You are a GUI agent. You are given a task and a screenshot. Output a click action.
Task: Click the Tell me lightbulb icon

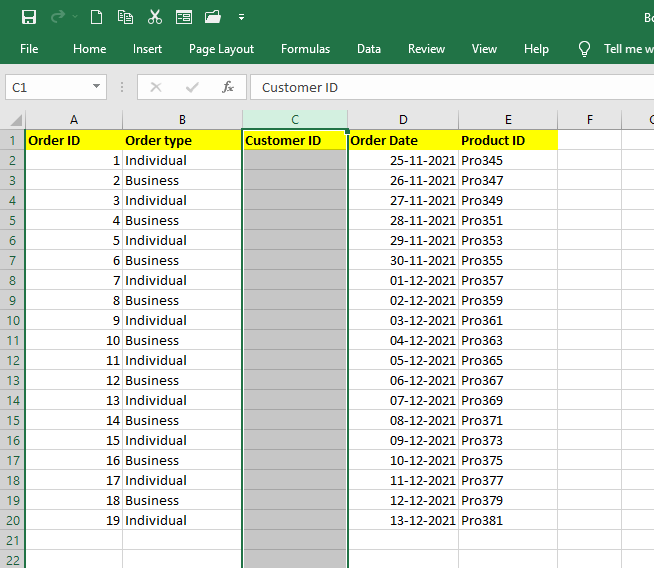[x=585, y=49]
